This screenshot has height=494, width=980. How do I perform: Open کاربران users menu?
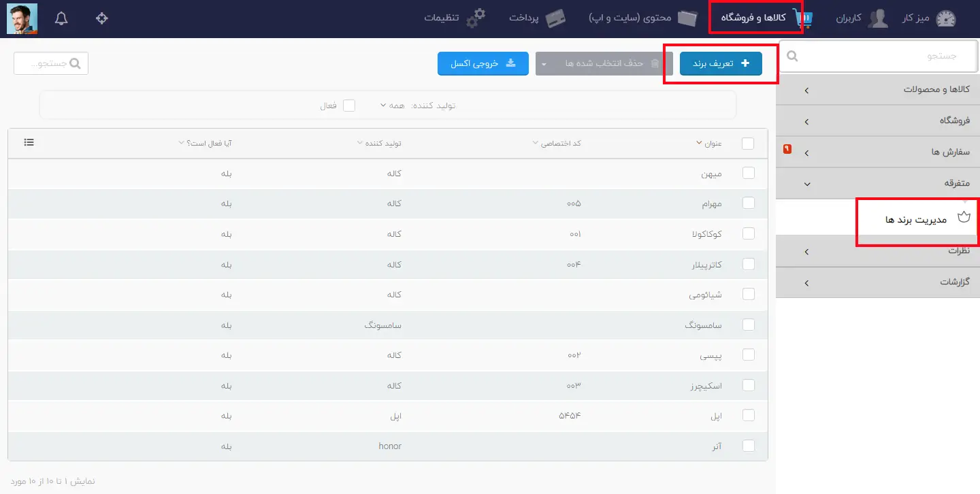[862, 18]
